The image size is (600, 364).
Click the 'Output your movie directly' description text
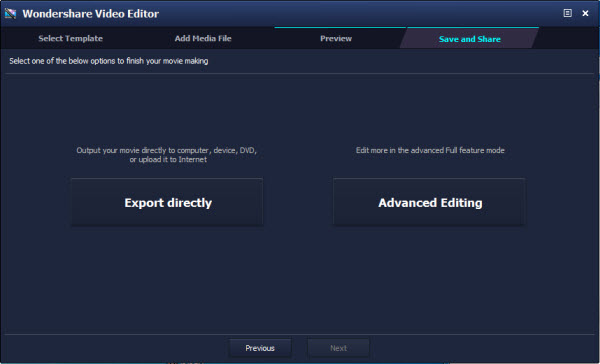pos(167,155)
